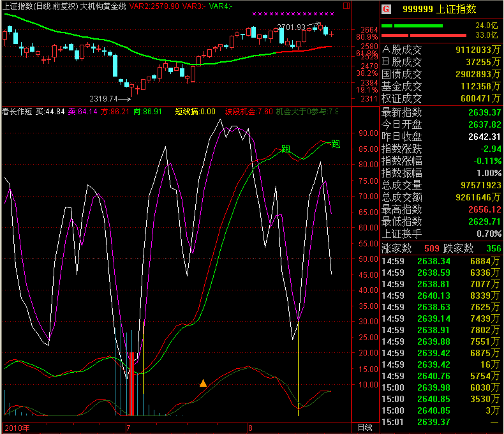This screenshot has width=504, height=434.
Task: Open the 日线 period selector at bottom
Action: coord(364,427)
